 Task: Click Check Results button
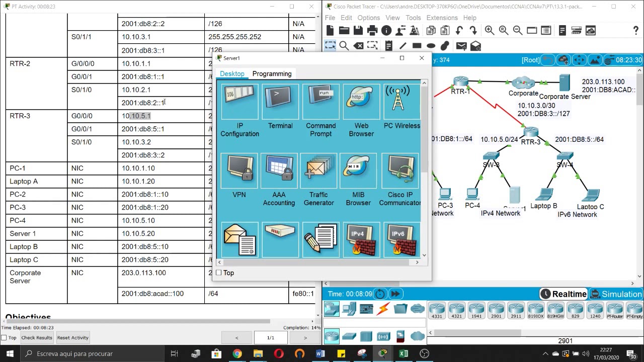(37, 338)
